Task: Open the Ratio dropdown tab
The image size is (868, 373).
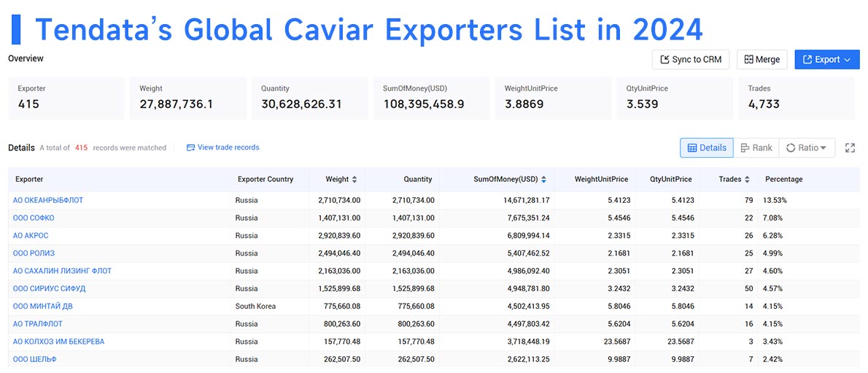Action: pyautogui.click(x=807, y=148)
